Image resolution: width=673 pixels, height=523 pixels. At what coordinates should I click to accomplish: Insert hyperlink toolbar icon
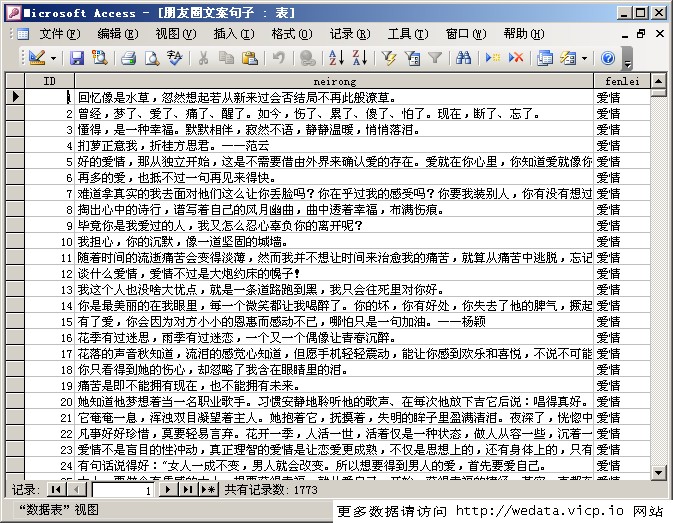click(x=307, y=57)
